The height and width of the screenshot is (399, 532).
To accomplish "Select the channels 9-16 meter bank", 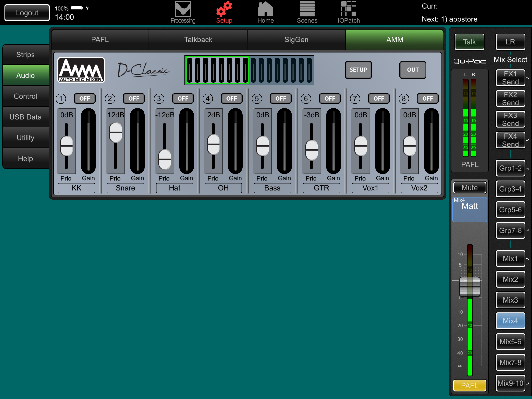I will tap(281, 70).
